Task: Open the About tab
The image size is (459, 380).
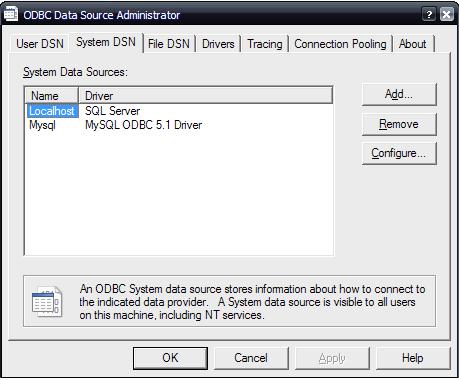Action: (413, 44)
